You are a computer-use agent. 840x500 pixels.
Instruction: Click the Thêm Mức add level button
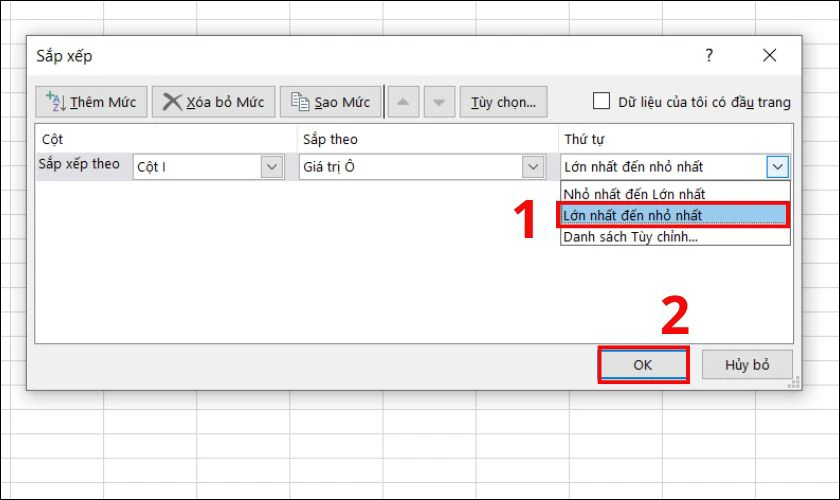coord(92,102)
